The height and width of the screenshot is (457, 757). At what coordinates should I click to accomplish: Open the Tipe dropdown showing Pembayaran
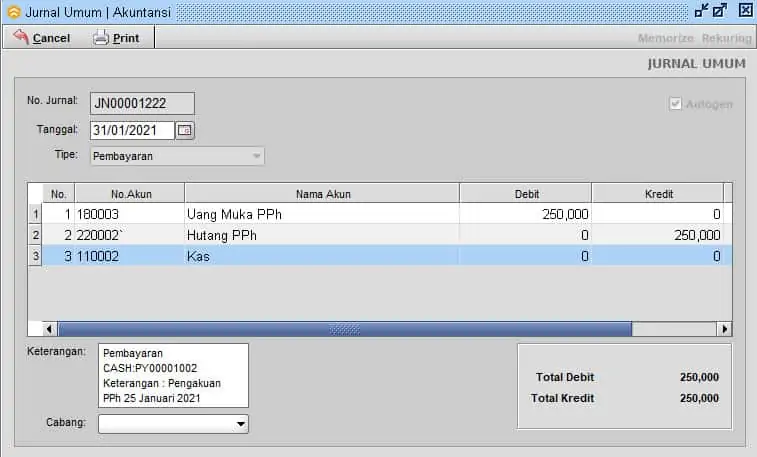(177, 156)
